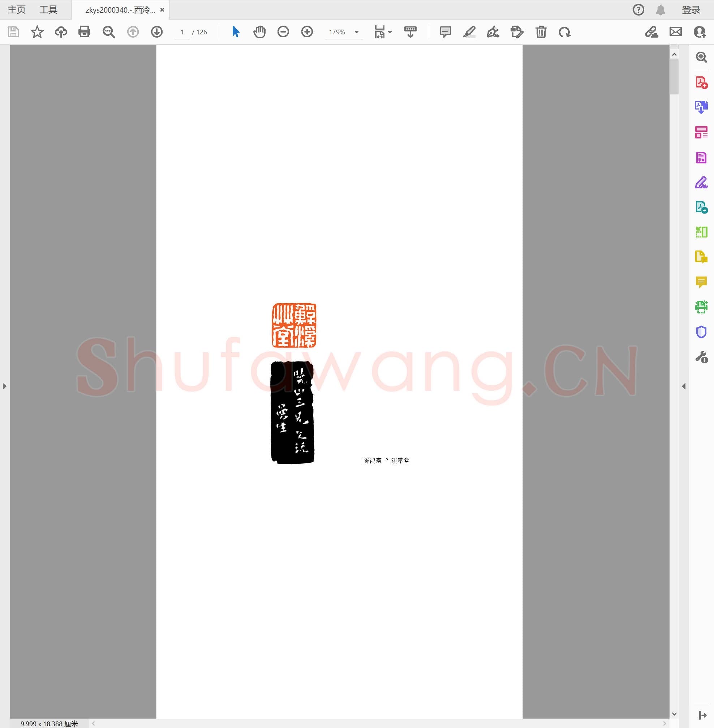Select the Highlight text tool
The width and height of the screenshot is (714, 728).
pos(469,32)
